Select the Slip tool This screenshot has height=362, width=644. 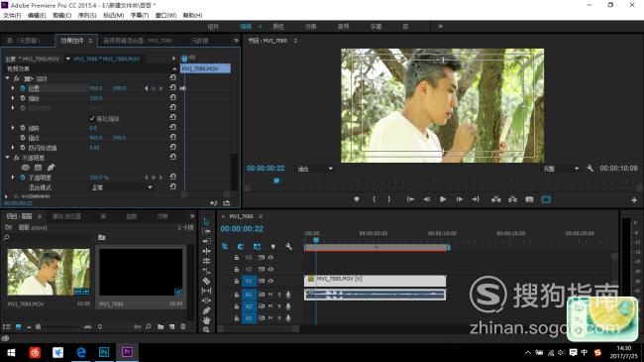(x=206, y=291)
